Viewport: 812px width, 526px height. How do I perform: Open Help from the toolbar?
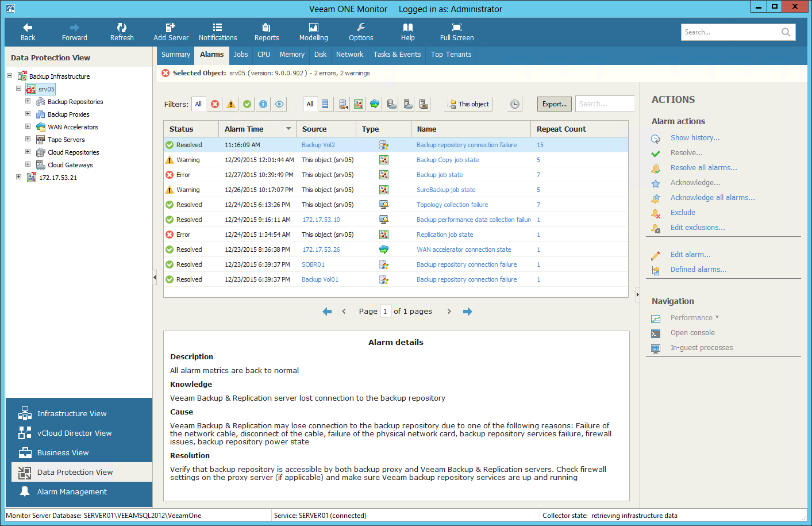[408, 32]
